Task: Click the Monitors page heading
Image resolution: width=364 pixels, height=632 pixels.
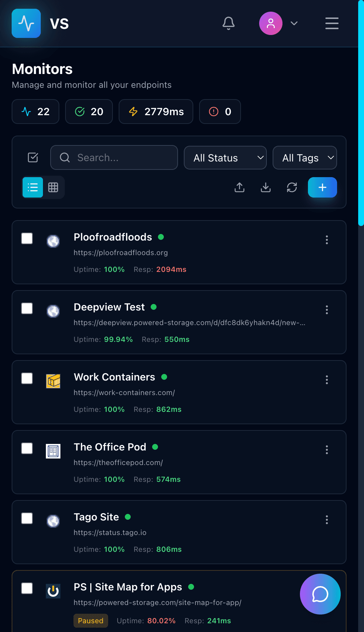Action: pos(42,69)
